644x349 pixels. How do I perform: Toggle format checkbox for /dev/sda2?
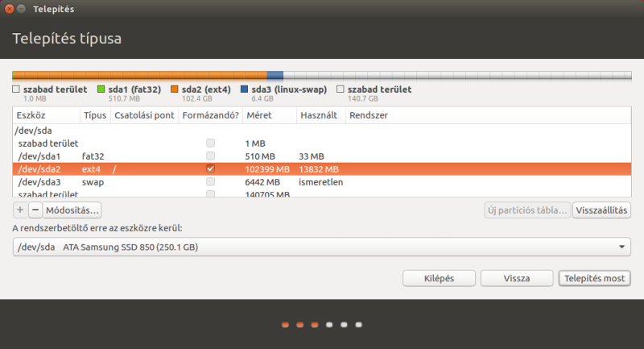click(x=211, y=169)
